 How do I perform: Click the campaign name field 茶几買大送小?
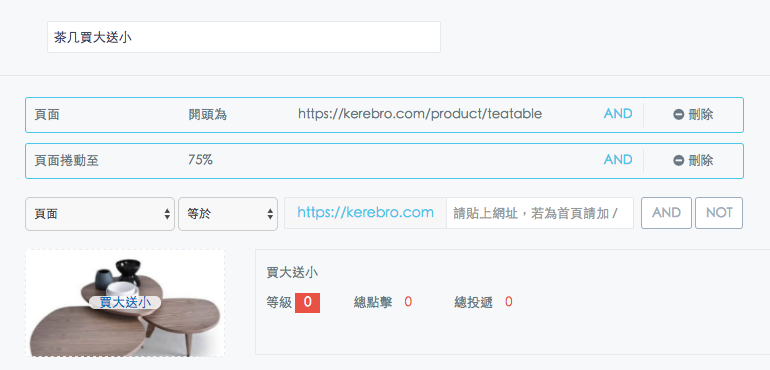tap(244, 37)
